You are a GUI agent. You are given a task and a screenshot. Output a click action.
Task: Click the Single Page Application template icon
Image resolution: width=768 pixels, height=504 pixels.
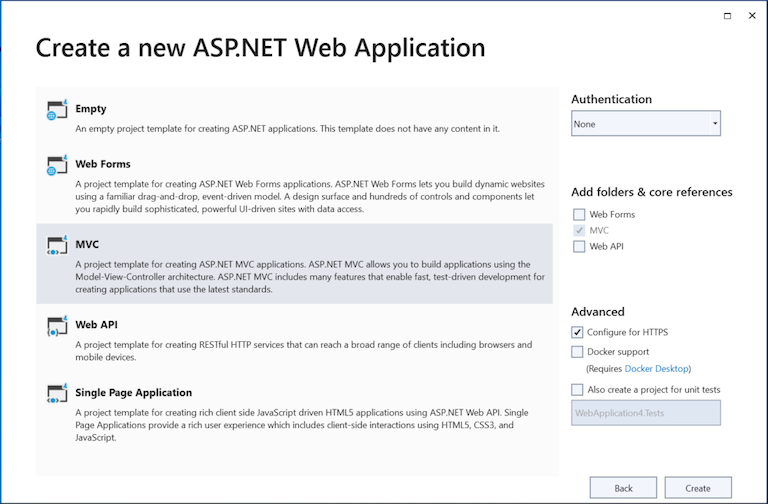57,395
